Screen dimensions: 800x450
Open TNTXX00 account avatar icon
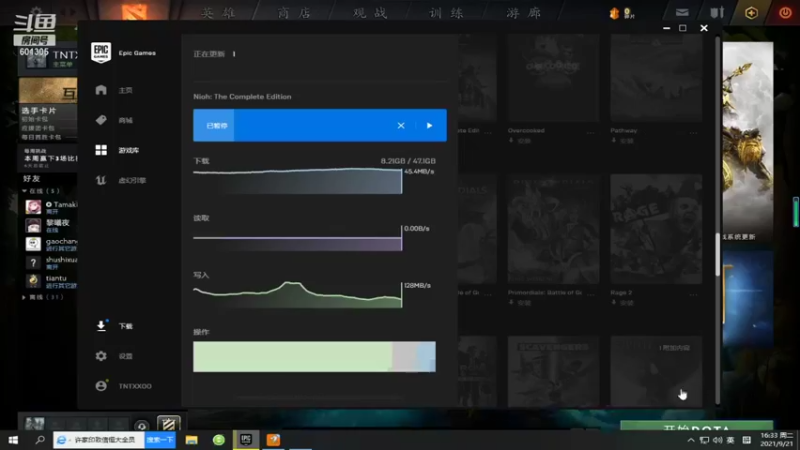(101, 386)
